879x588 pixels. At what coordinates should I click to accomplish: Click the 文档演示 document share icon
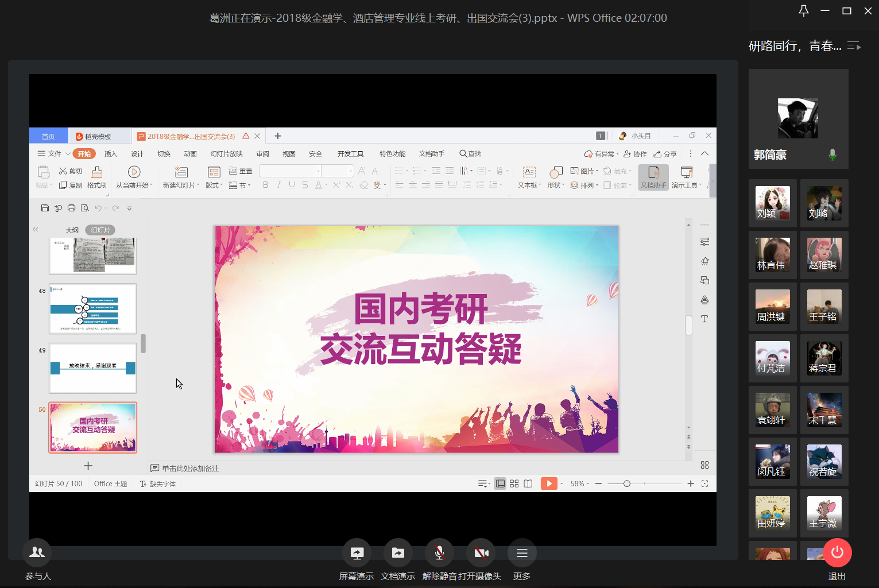(398, 553)
